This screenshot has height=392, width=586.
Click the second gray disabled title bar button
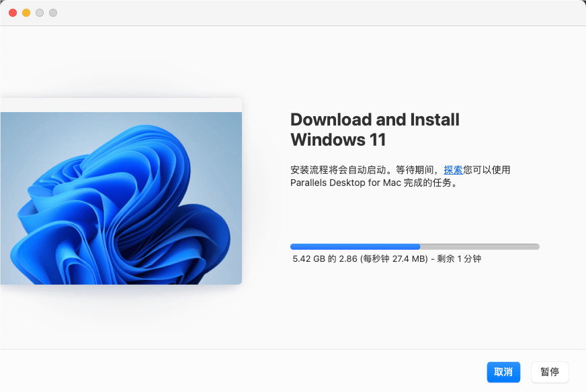click(53, 13)
